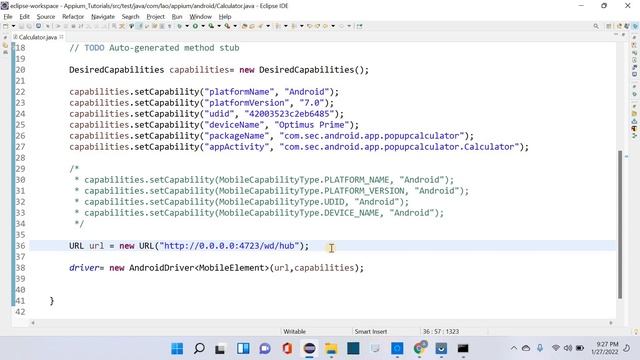Open the Run configurations dropdown arrow
640x360 pixels.
coord(203,26)
